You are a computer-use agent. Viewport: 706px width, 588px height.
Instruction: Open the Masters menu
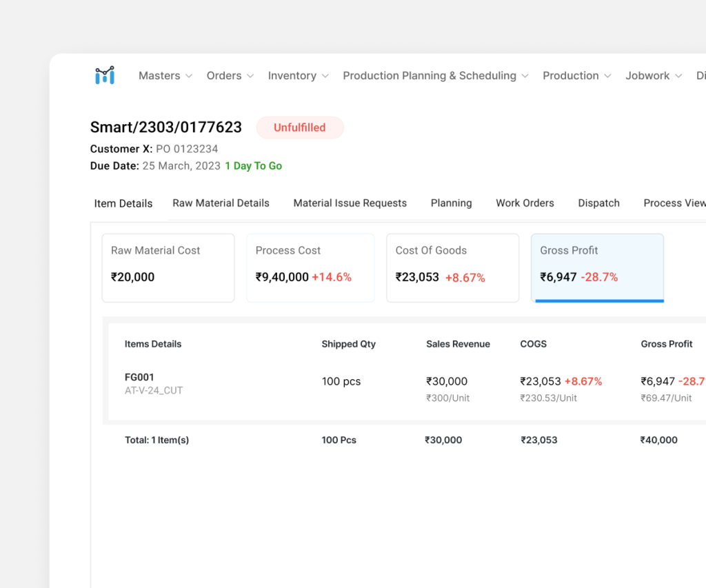click(x=159, y=76)
